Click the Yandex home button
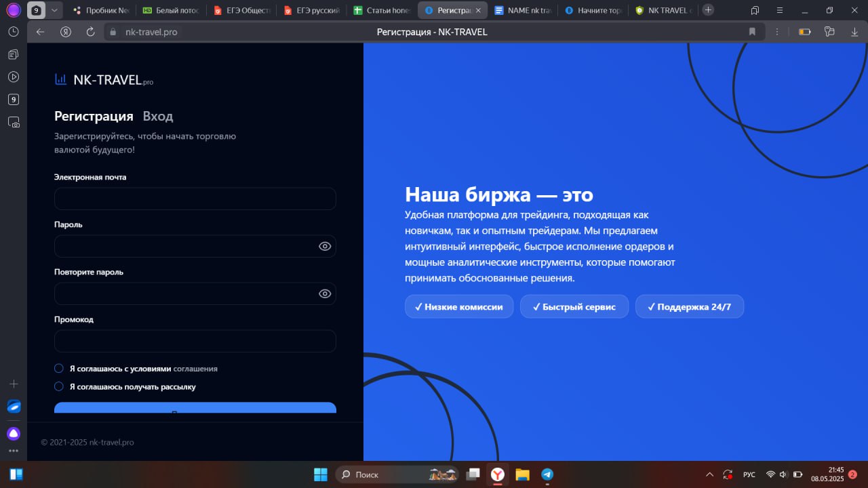Screen dimensions: 868x488 (66, 32)
